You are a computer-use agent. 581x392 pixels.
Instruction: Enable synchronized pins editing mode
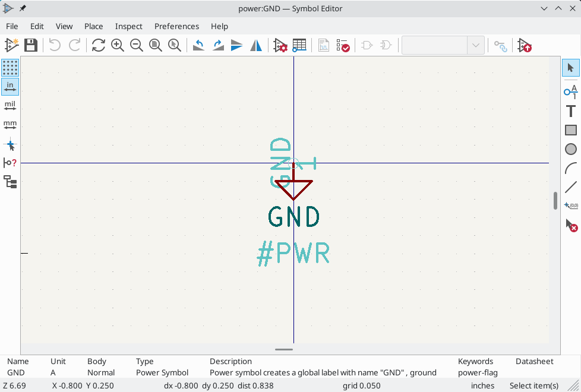click(x=501, y=45)
